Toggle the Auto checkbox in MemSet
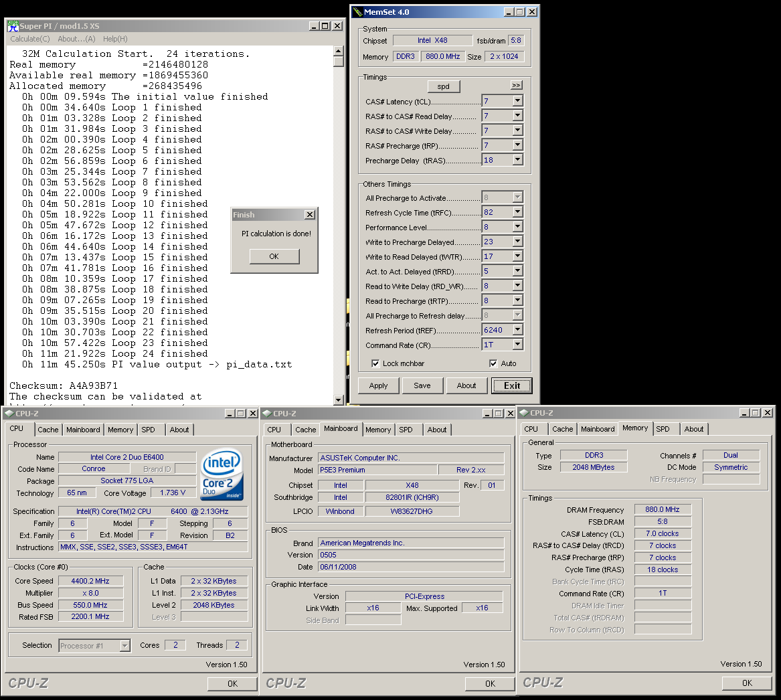The image size is (781, 700). (493, 363)
